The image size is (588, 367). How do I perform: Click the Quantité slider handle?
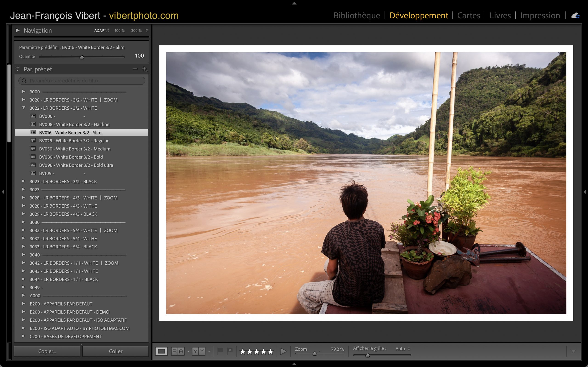pos(82,57)
